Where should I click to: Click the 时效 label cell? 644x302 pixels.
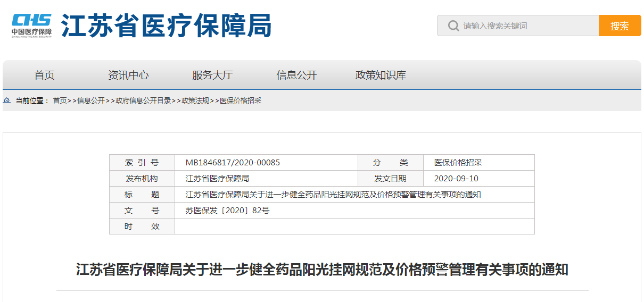(x=142, y=226)
